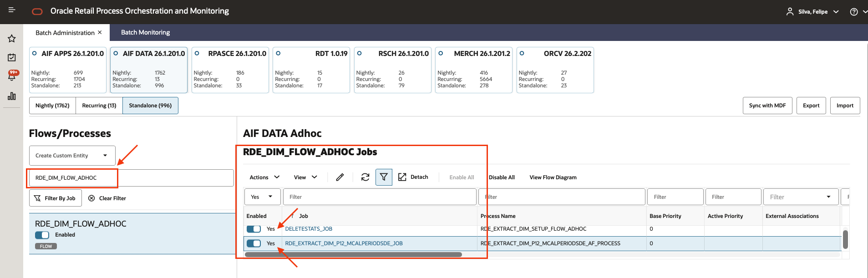This screenshot has height=278, width=868.
Task: Select the Standalone (996) tab
Action: tap(150, 106)
